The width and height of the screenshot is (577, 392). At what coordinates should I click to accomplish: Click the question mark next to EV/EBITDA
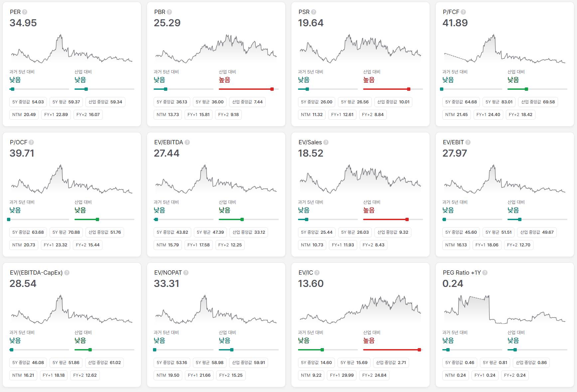(x=187, y=142)
